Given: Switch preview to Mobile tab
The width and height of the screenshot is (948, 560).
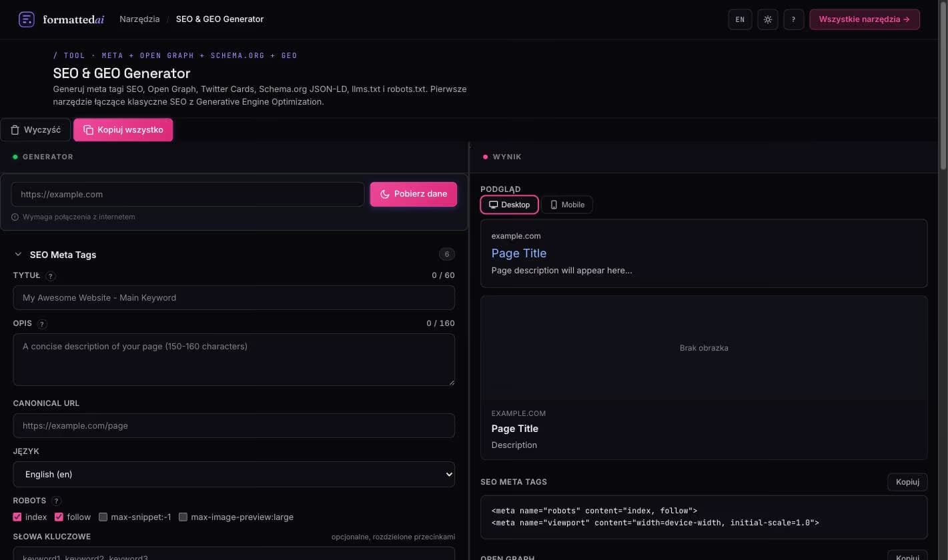Looking at the screenshot, I should (567, 205).
